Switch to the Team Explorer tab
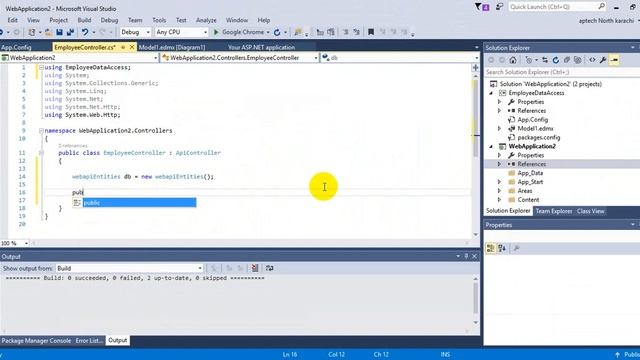This screenshot has width=640, height=360. point(553,211)
